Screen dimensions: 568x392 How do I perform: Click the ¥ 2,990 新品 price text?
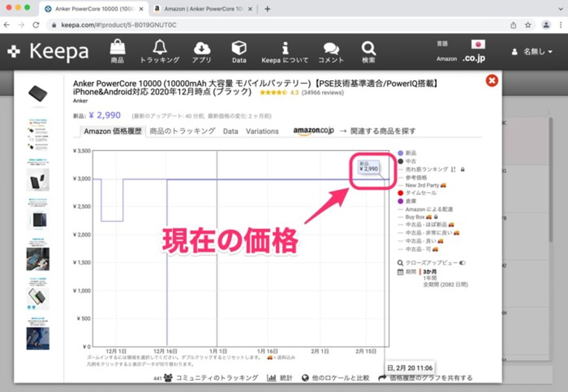coord(105,115)
